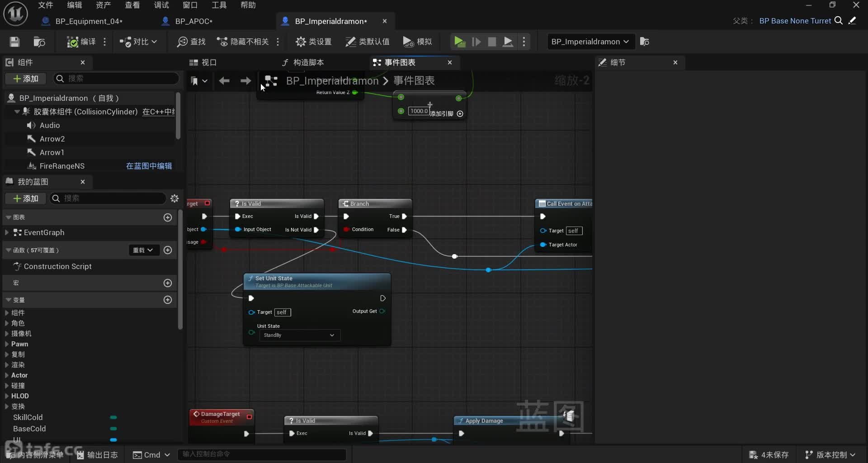Click the console command input field
Screen dimensions: 868x463
262,454
